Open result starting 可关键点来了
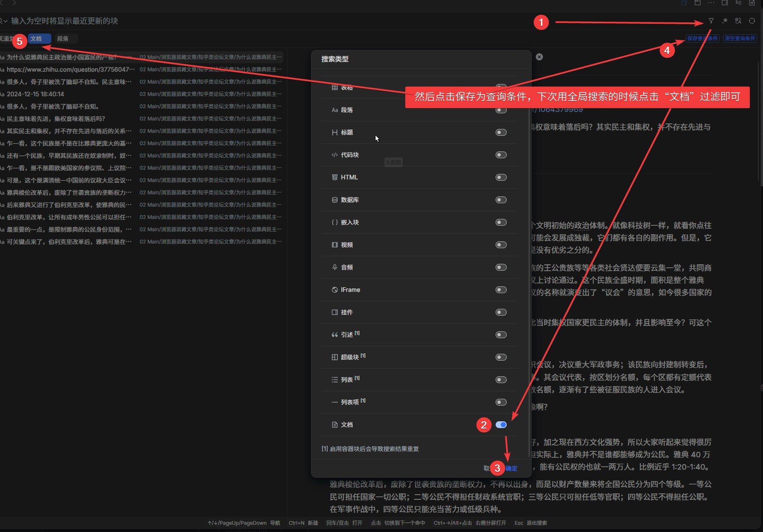This screenshot has height=532, width=763. point(142,242)
